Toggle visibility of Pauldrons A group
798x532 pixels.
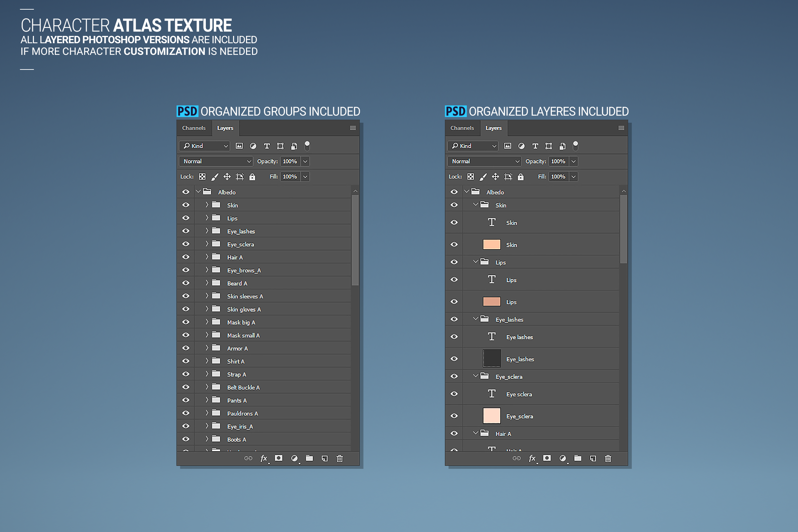pos(186,413)
